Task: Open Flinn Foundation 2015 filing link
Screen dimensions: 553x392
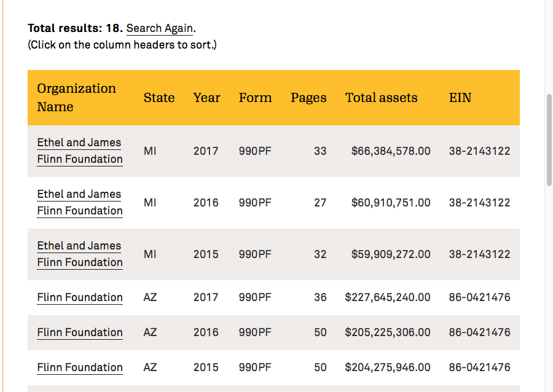Action: click(80, 367)
